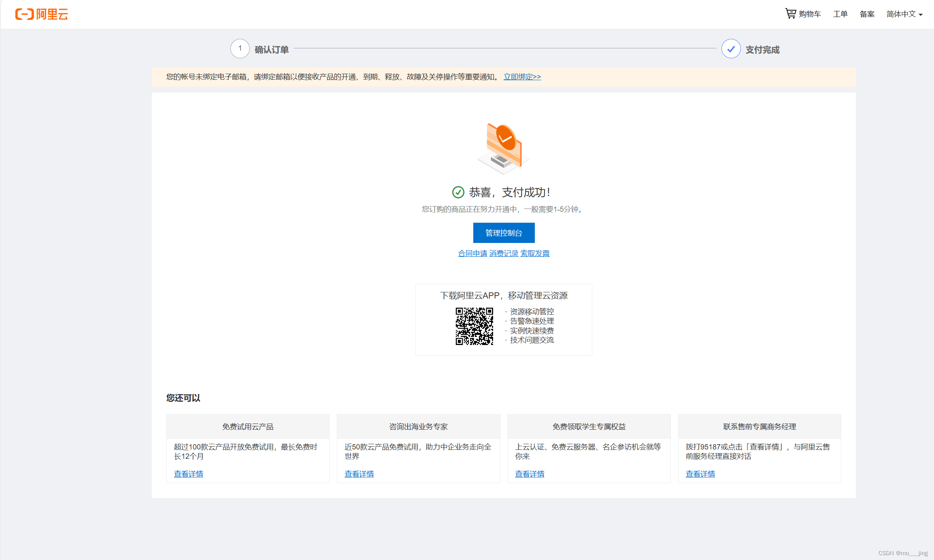Click the Aliyun APP QR code

474,326
